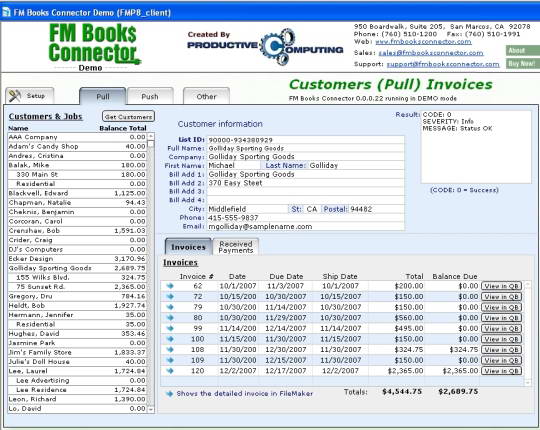Image resolution: width=540 pixels, height=430 pixels.
Task: Click the Productive Computing gear logo
Action: click(278, 47)
